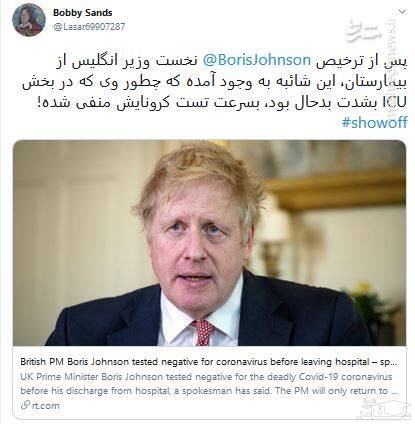Follow the @BorisJohnson mention link

pyautogui.click(x=257, y=60)
